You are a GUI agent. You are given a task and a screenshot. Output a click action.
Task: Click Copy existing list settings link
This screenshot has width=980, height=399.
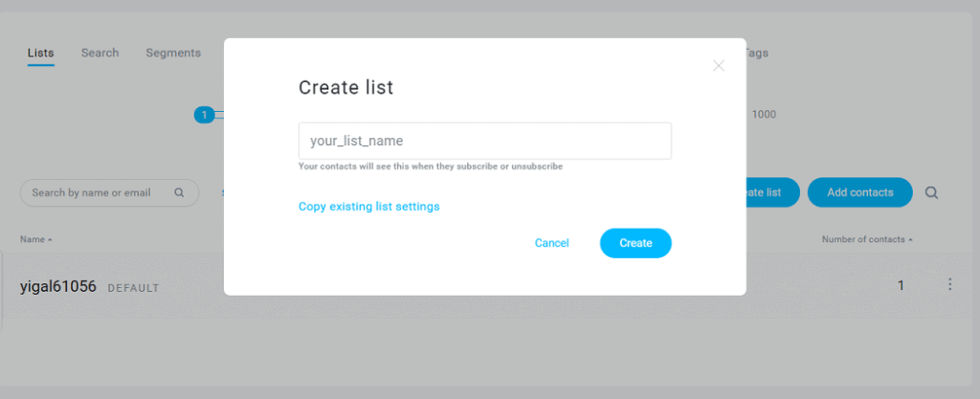pos(368,206)
